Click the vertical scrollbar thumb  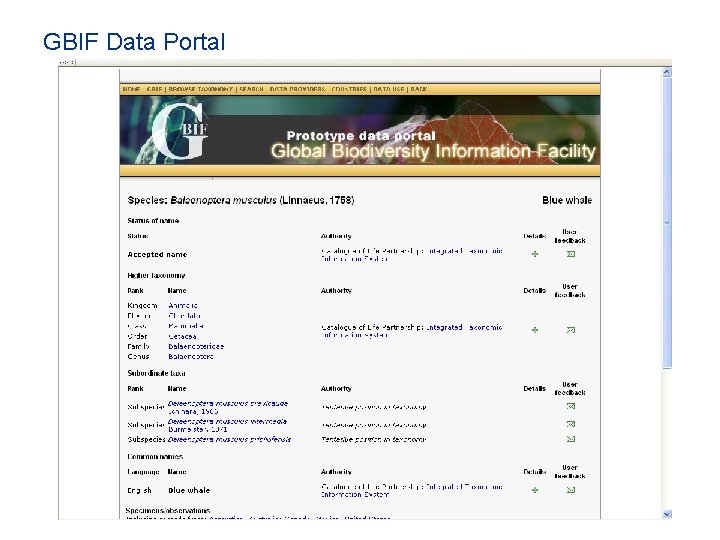tap(667, 223)
